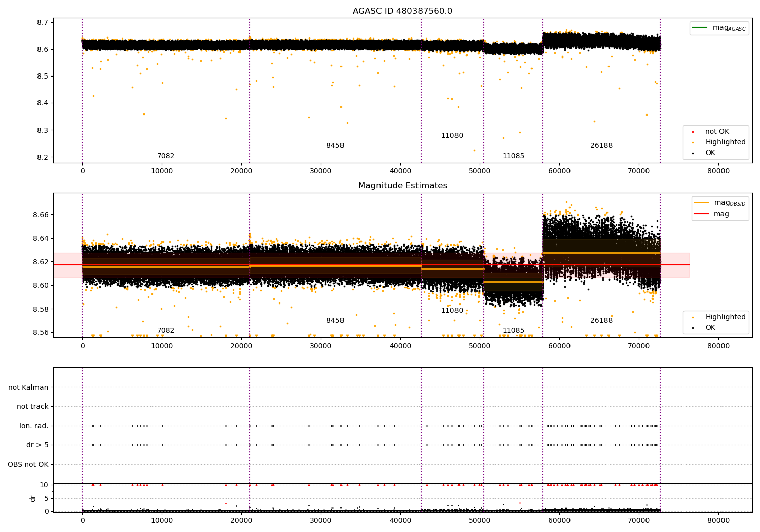Click the 26188 label in Magnitude Estimates plot

coord(601,321)
